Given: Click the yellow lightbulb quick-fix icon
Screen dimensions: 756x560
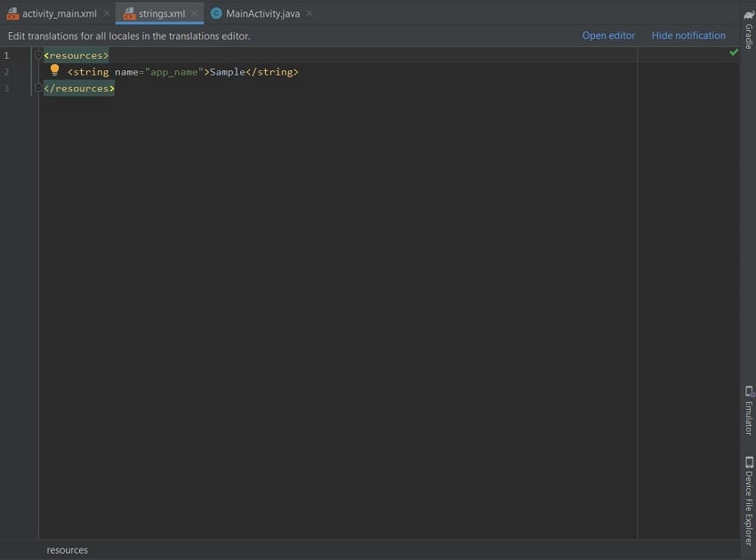Looking at the screenshot, I should (x=54, y=70).
